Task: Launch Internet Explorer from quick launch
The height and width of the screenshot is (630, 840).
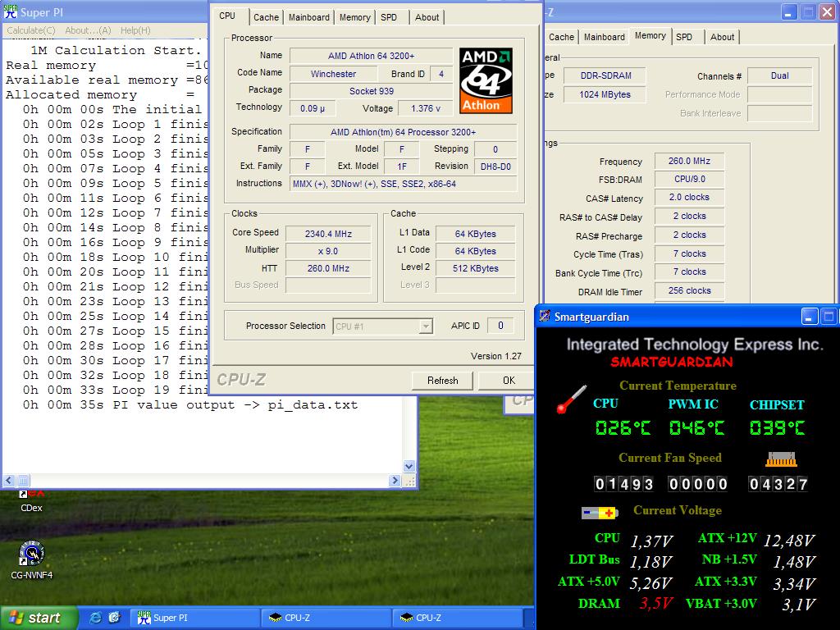Action: (x=95, y=618)
